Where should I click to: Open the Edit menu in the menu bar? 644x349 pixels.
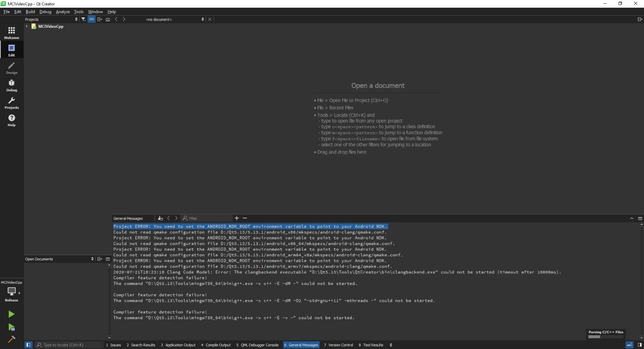(x=18, y=12)
